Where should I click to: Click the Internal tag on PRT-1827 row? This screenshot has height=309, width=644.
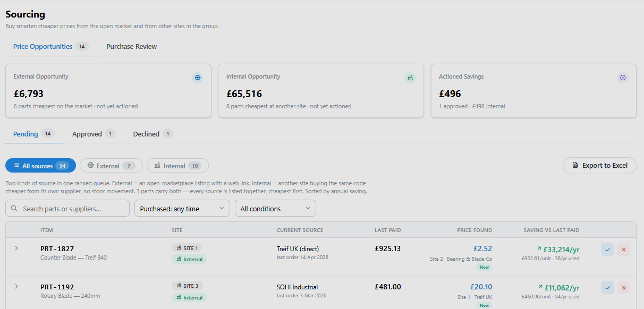pos(189,259)
